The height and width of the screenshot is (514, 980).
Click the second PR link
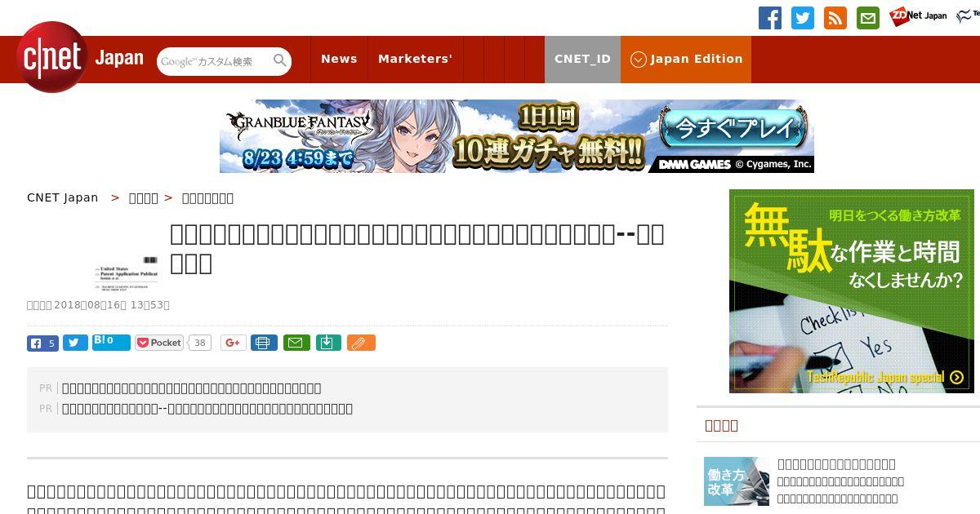(207, 409)
